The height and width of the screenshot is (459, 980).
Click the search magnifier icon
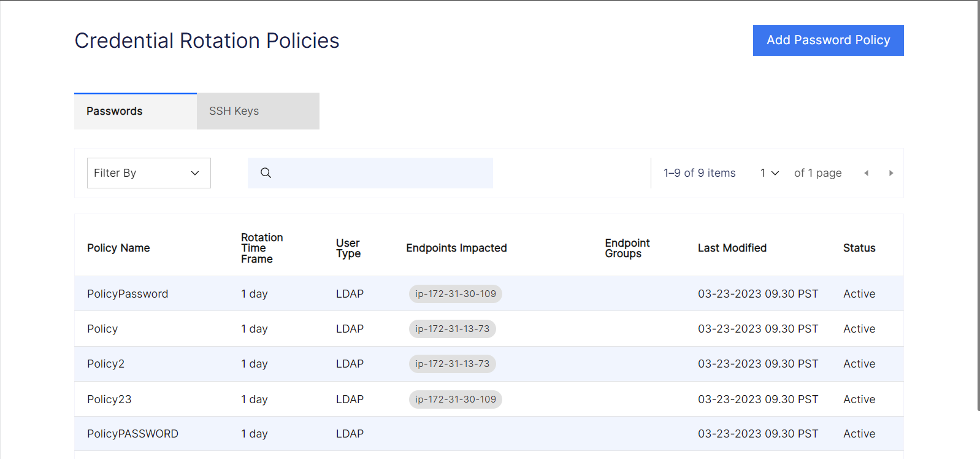point(265,172)
